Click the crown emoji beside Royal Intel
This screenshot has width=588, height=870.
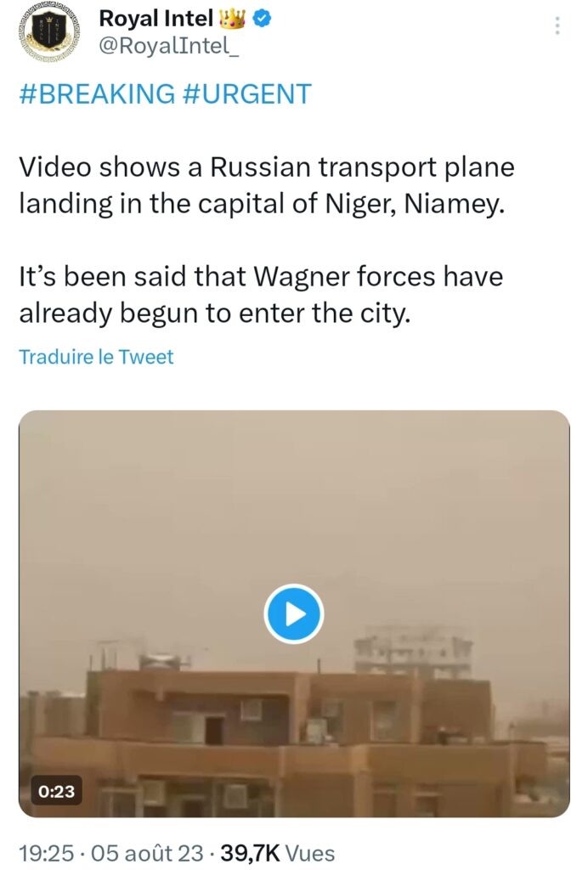click(x=232, y=19)
